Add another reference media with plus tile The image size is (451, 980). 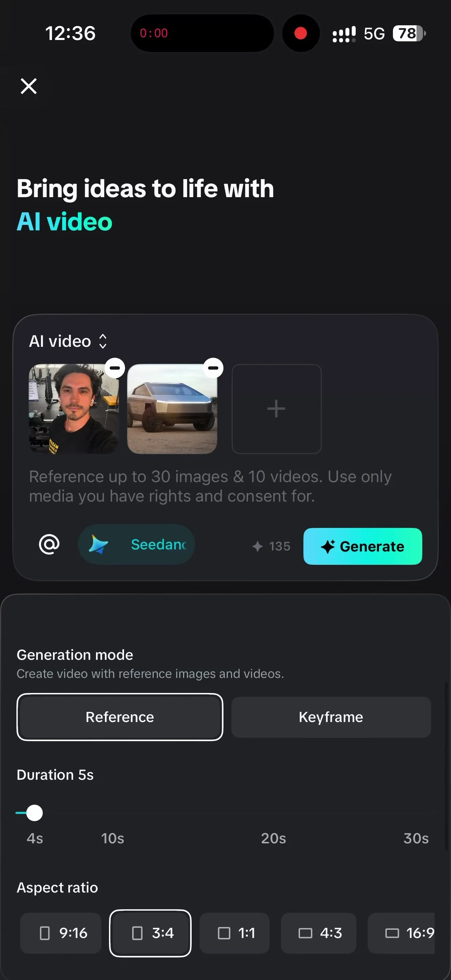[276, 409]
